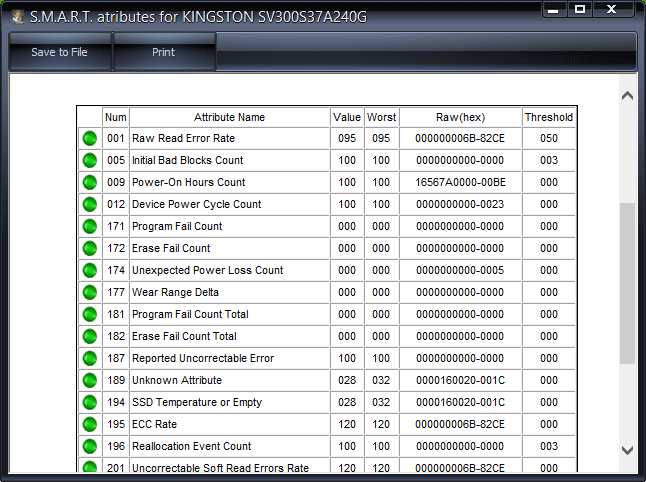Viewport: 646px width, 482px height.
Task: Click green status icon for SSD Temperature or Empty
Action: (90, 402)
